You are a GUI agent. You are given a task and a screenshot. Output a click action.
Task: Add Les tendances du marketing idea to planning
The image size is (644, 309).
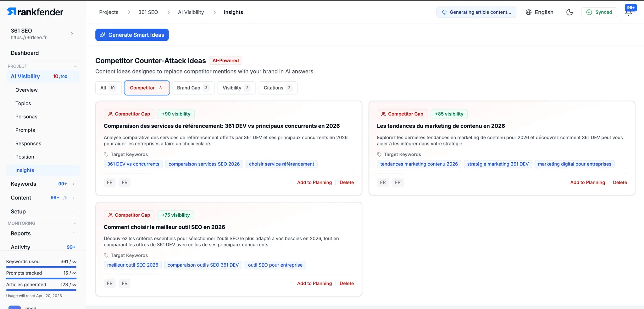[588, 182]
